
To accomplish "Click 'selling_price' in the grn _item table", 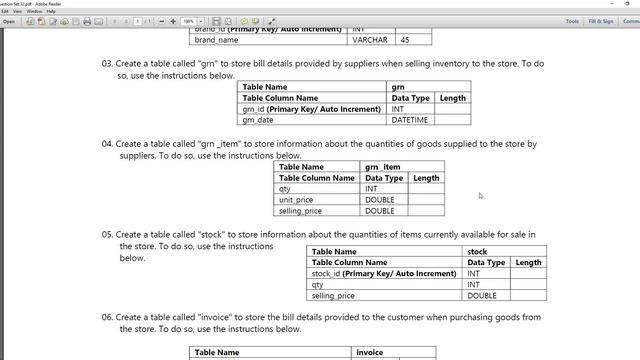I will pyautogui.click(x=316, y=211).
